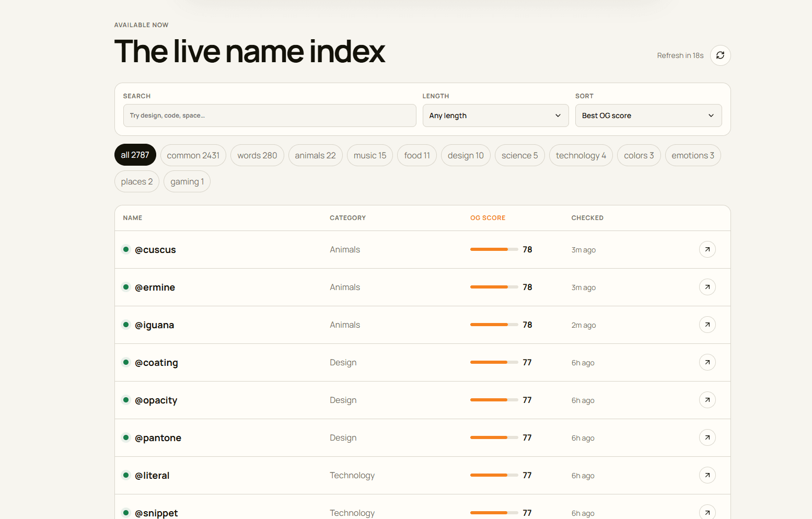Click the 'Refresh in 18s' countdown text
Screen dimensions: 812x519
click(x=680, y=55)
